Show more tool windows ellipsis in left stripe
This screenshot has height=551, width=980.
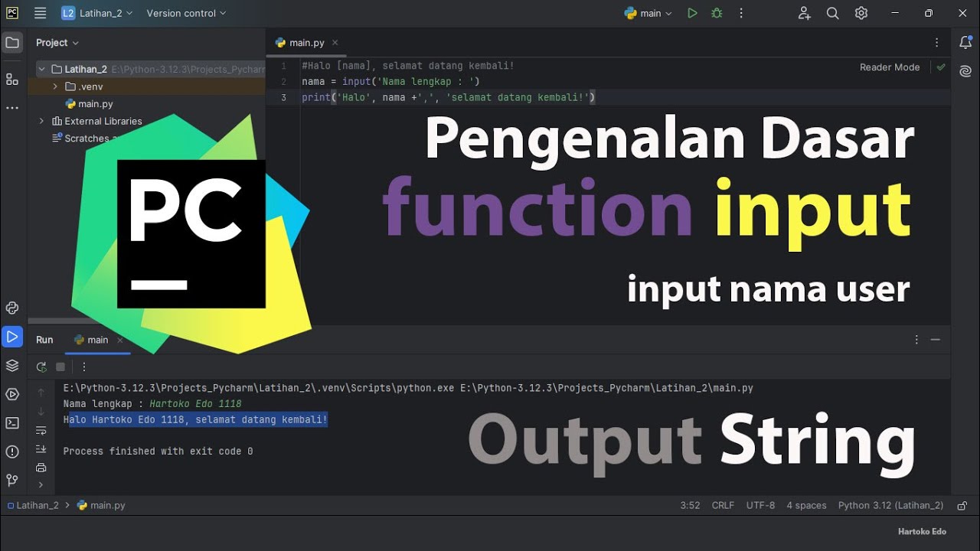[x=12, y=108]
